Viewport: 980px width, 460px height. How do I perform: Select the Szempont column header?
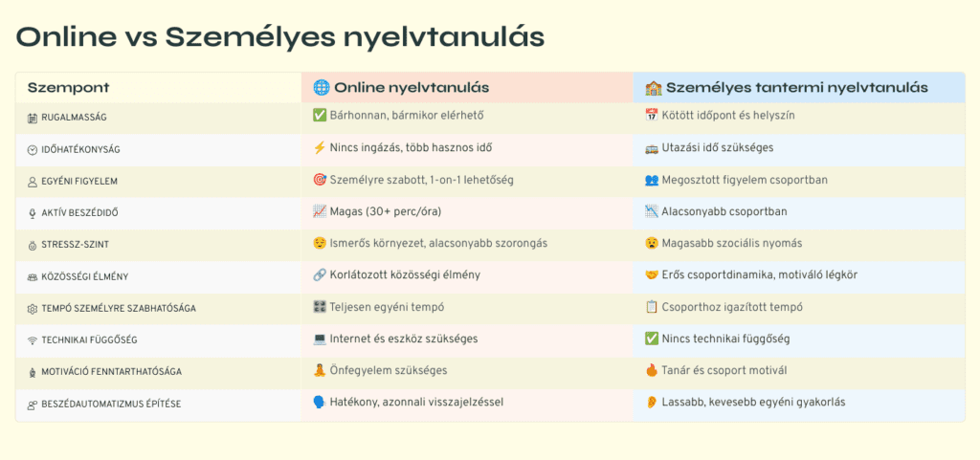pyautogui.click(x=68, y=88)
